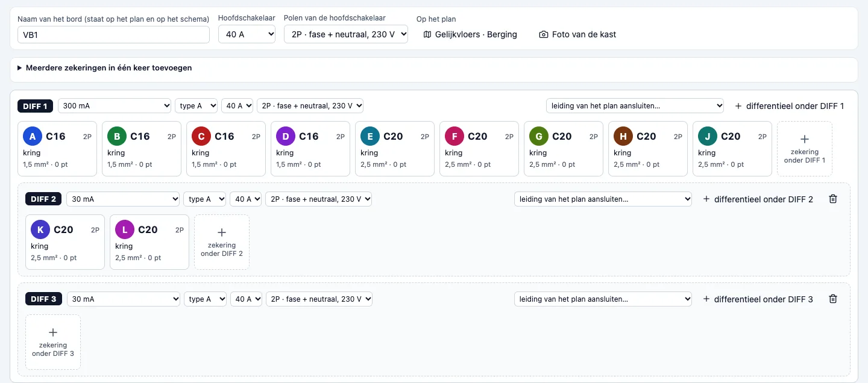Select circuit H badge
The width and height of the screenshot is (868, 383).
pos(623,136)
